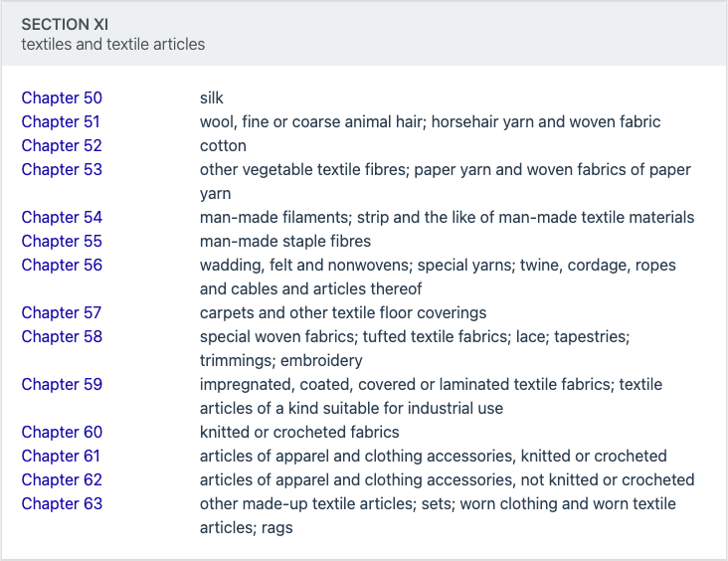This screenshot has height=561, width=728.
Task: Open Chapter 57 carpets link
Action: (62, 313)
